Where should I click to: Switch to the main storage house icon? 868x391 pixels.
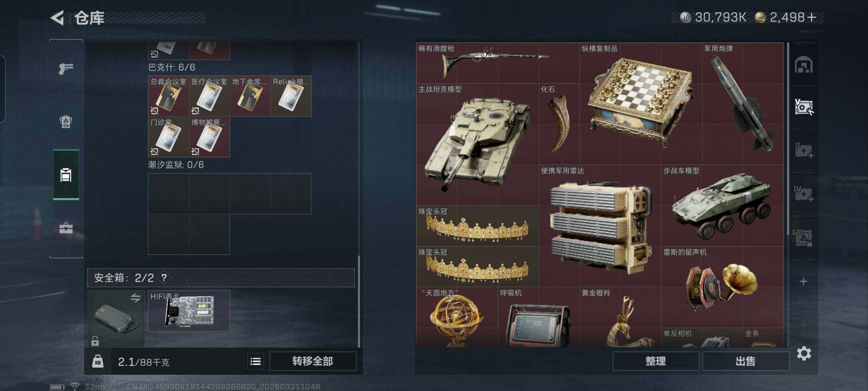click(803, 65)
